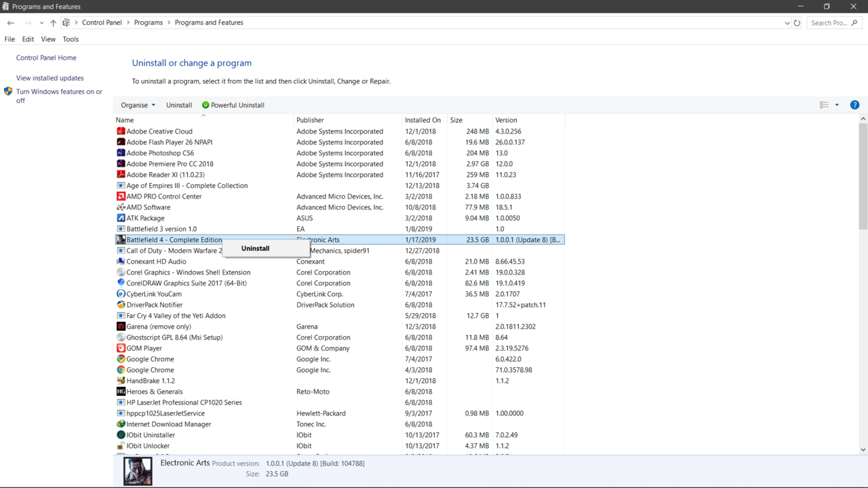Go up one level with the up arrow
The image size is (868, 488).
53,23
